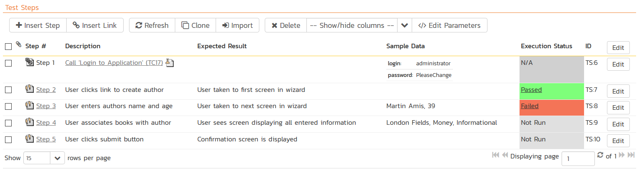Check the box for Step 5 row

point(8,140)
